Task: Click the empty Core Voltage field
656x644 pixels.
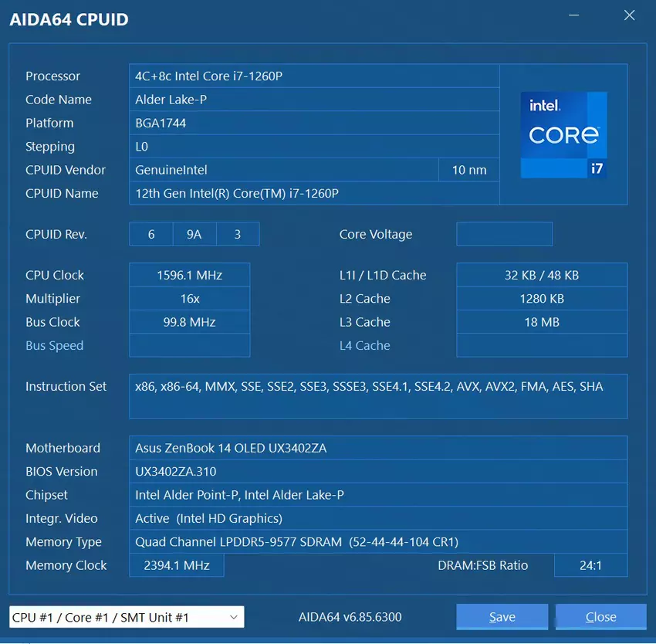Action: click(x=504, y=234)
